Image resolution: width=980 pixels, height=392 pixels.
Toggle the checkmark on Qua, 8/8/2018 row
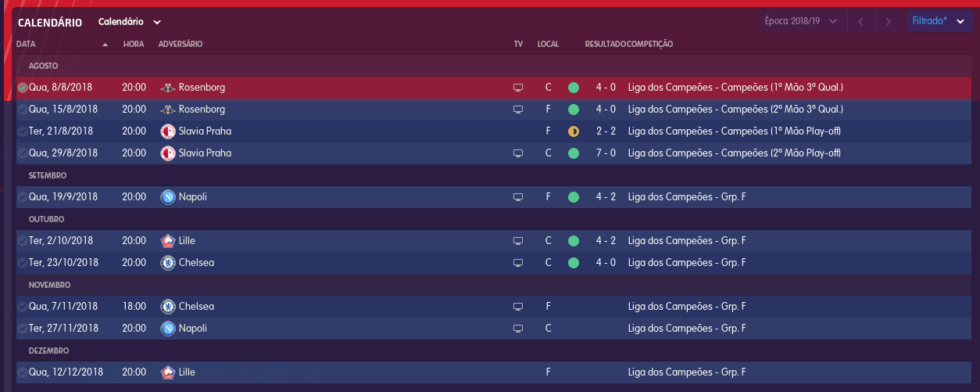click(x=22, y=88)
